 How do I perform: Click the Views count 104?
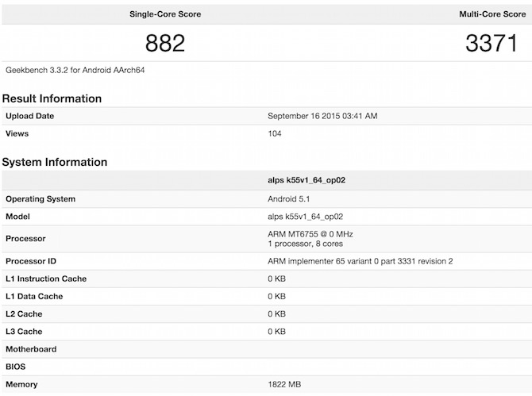[276, 133]
